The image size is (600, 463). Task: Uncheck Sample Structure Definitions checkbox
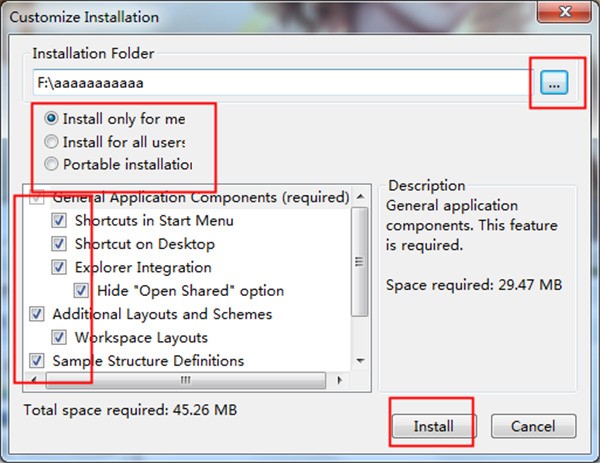(x=37, y=360)
